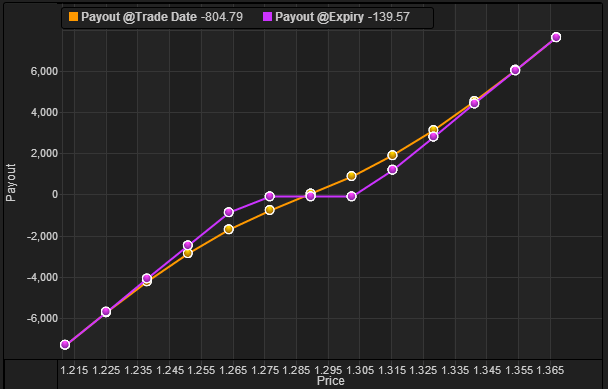Click the 0 y-axis label
Screen dimensions: 608x389
pyautogui.click(x=55, y=194)
